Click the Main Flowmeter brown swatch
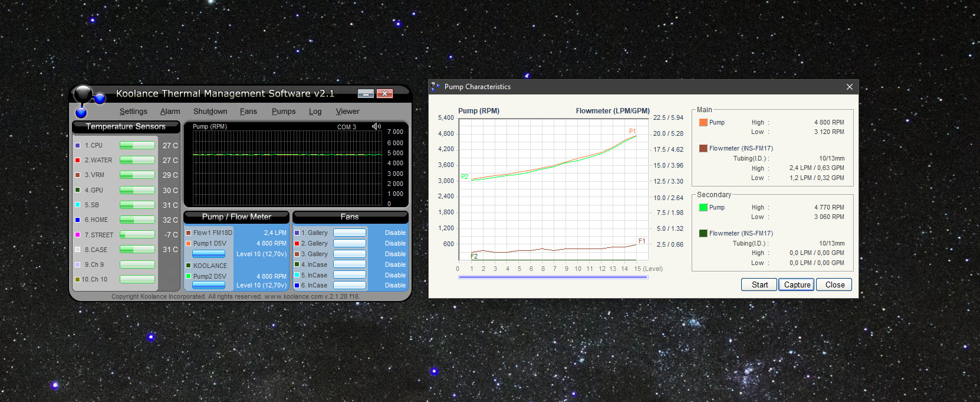 [703, 148]
